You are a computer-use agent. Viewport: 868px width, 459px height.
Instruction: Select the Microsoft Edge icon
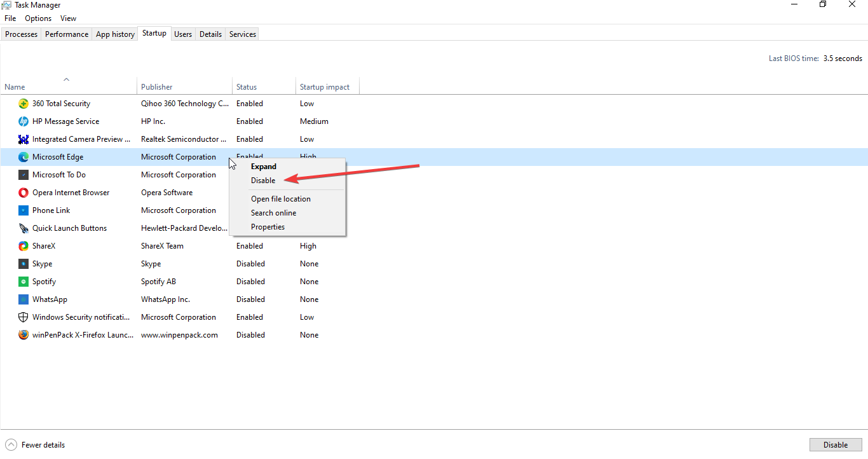24,156
